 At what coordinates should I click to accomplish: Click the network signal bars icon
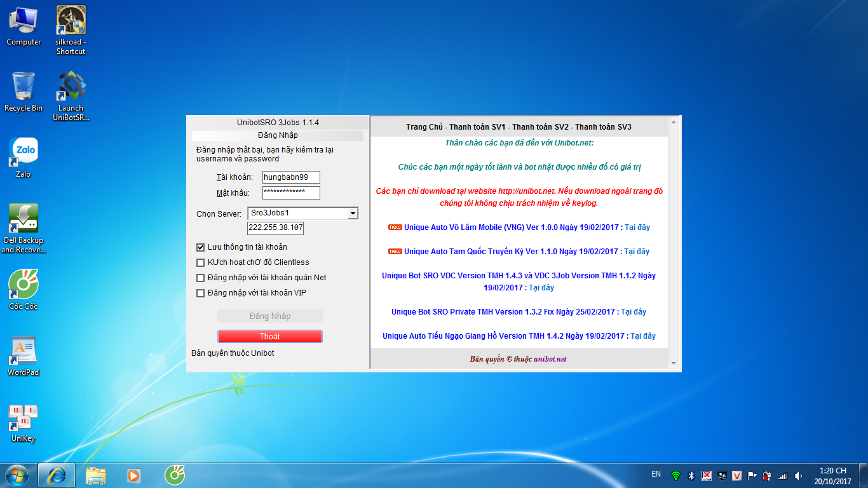coord(783,475)
